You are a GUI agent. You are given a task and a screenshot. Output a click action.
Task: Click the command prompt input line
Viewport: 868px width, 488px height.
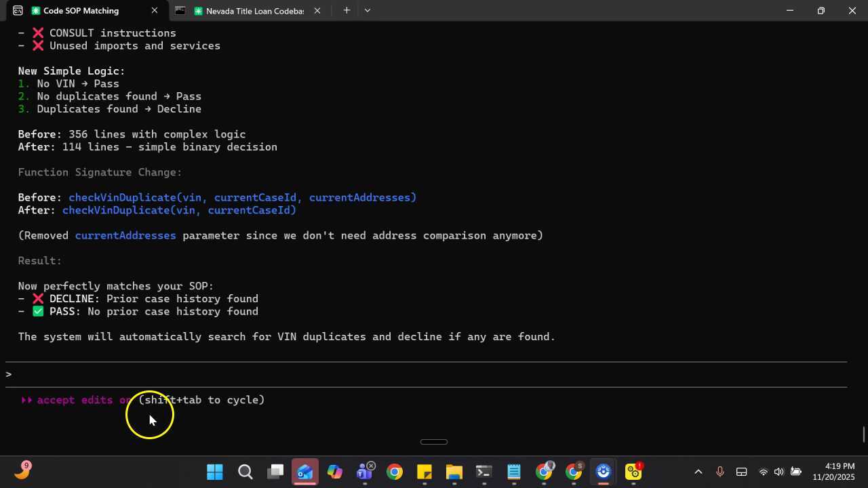coord(426,374)
